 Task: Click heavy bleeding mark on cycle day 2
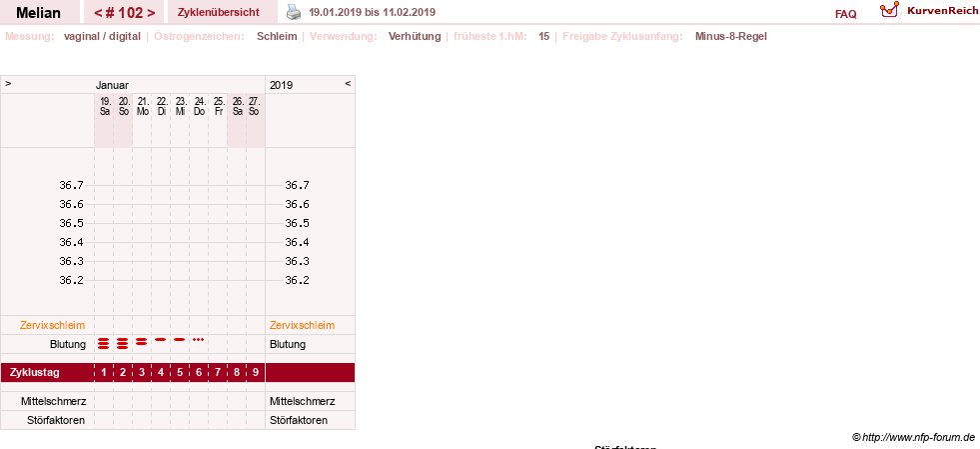tap(123, 343)
